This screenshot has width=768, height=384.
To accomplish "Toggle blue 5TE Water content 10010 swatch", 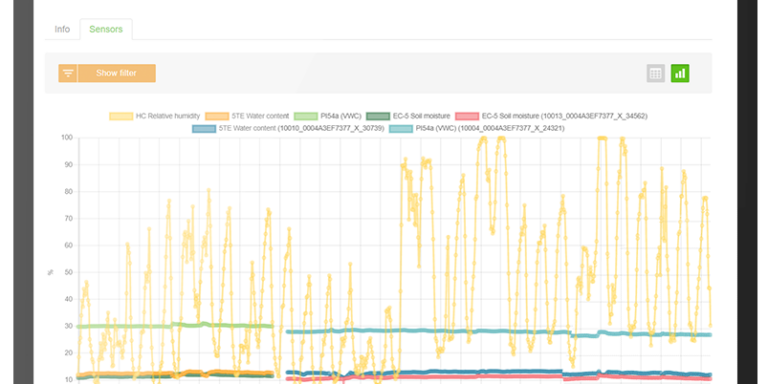I will 204,128.
